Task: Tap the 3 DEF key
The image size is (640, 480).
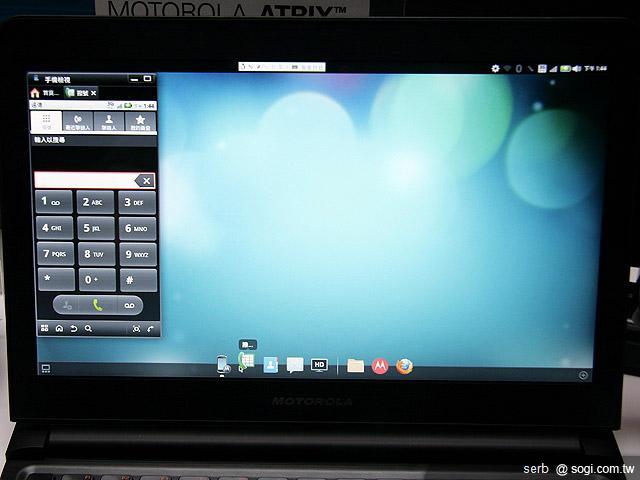Action: 137,202
